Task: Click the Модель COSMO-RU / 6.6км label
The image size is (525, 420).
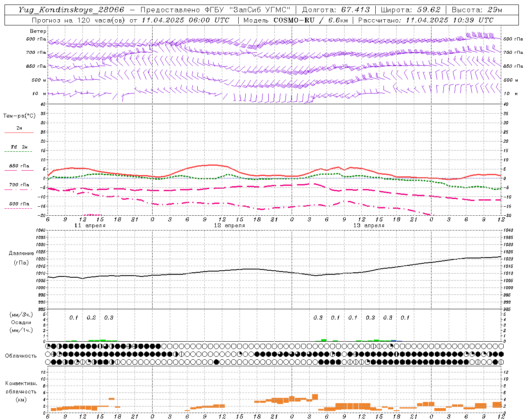Action: point(296,20)
